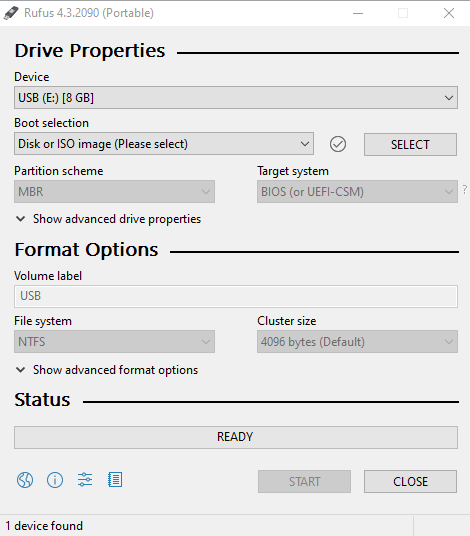The width and height of the screenshot is (470, 536).
Task: Open the Cluster size dropdown
Action: point(357,341)
